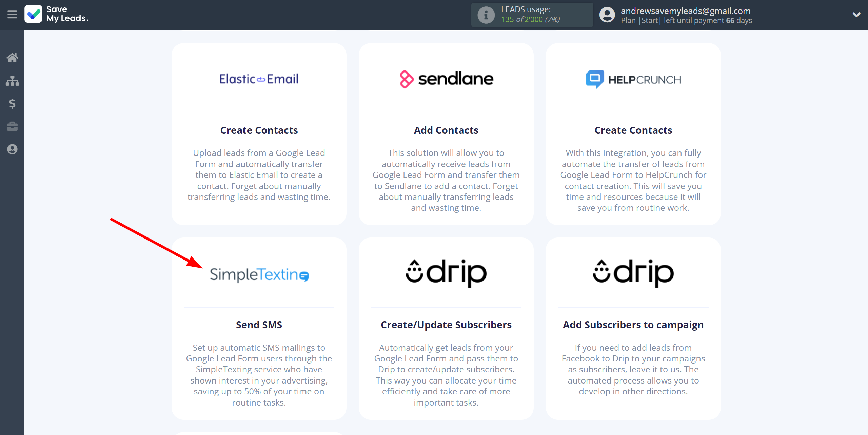The image size is (868, 435).
Task: Click the Sendlane logo
Action: pos(446,79)
